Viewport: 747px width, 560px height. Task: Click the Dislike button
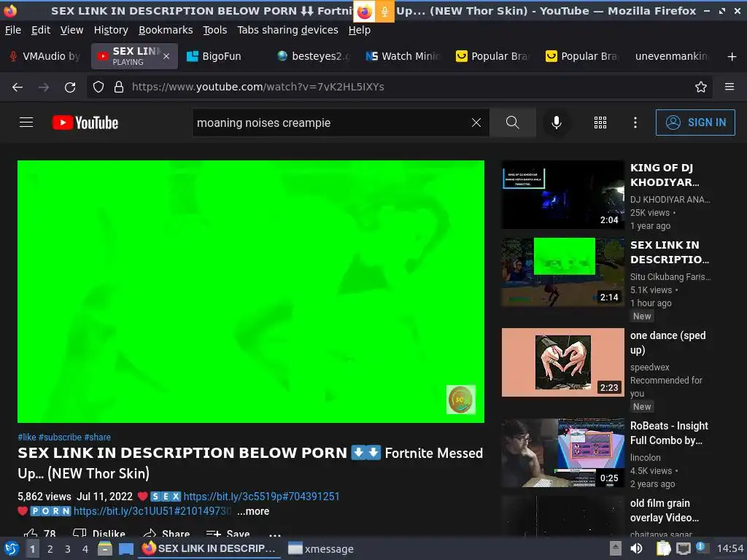(99, 533)
